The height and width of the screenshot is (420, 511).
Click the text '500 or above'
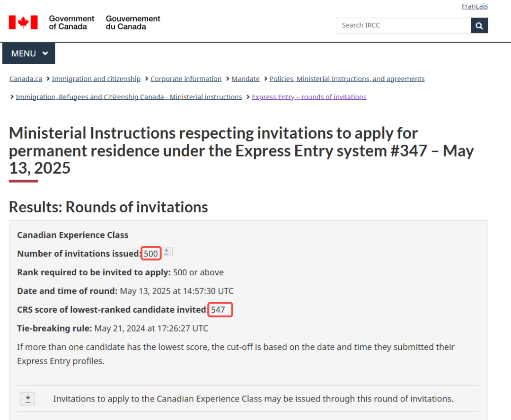point(198,272)
